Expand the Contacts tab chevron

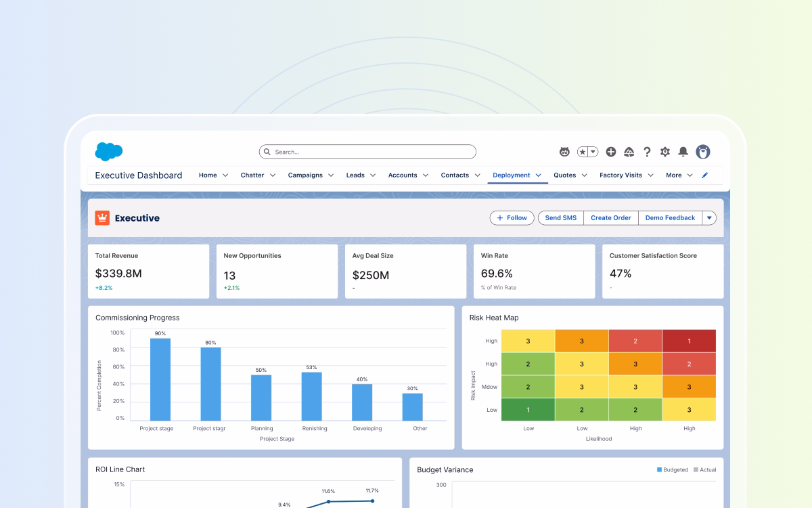[x=477, y=175]
